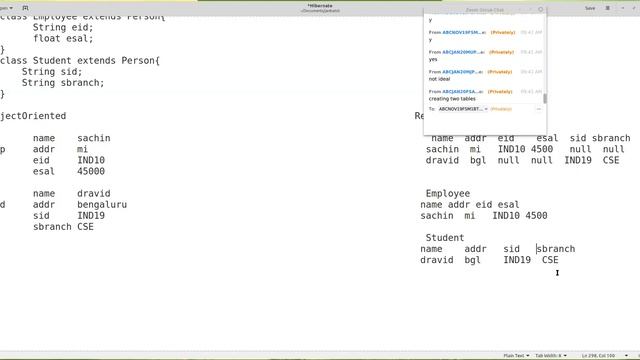Open the Plain Text language dropdown
Viewport: 640px width, 360px height.
pyautogui.click(x=516, y=356)
